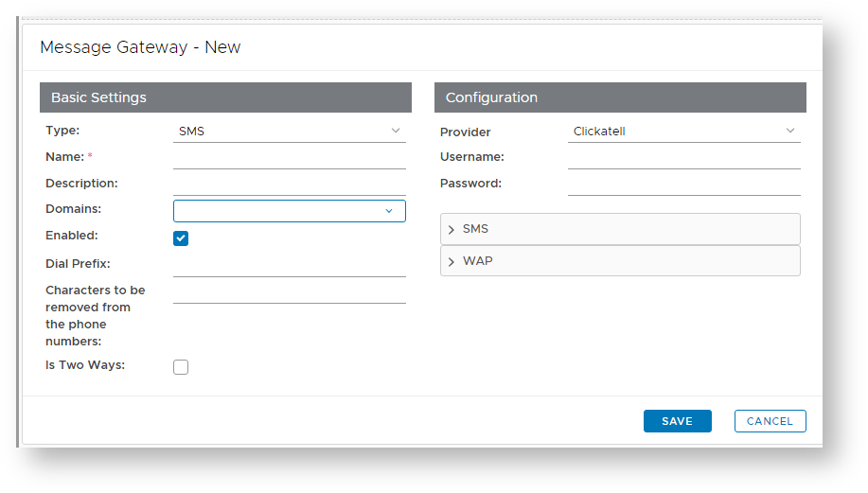The image size is (868, 493).
Task: Click the Domains field label
Action: point(73,209)
